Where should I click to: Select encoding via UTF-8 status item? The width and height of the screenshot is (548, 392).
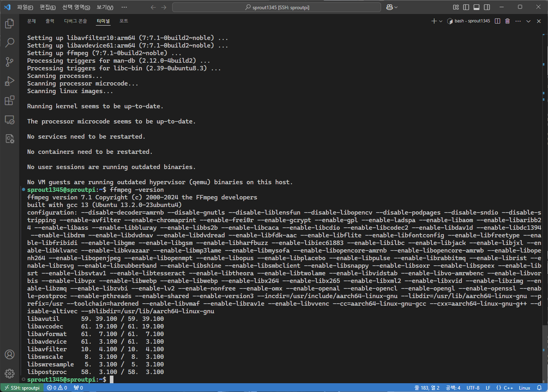pyautogui.click(x=473, y=388)
